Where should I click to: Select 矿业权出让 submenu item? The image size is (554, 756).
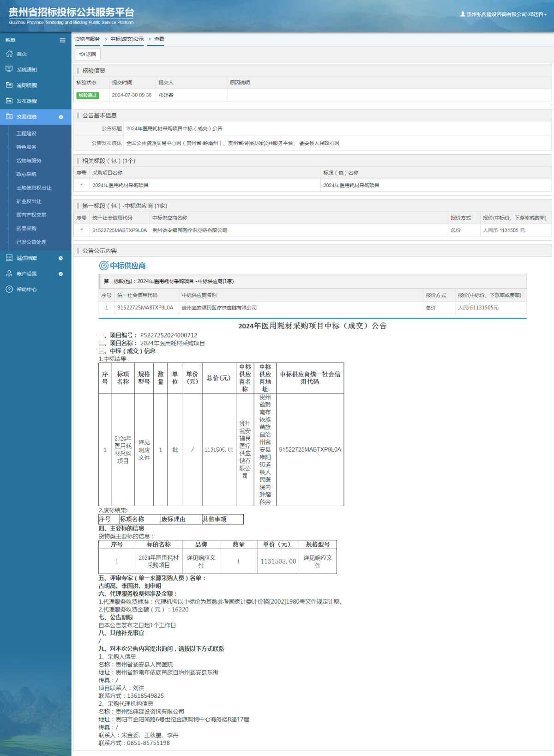click(x=29, y=201)
